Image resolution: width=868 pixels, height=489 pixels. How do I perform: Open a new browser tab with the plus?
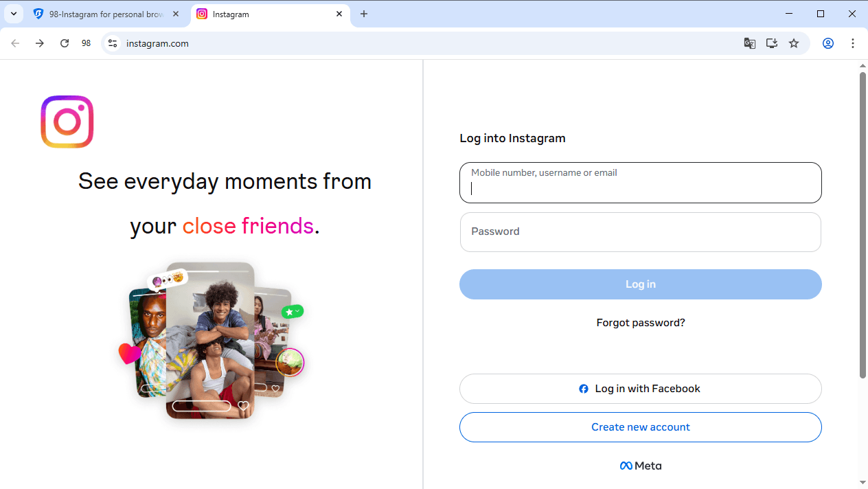tap(364, 14)
